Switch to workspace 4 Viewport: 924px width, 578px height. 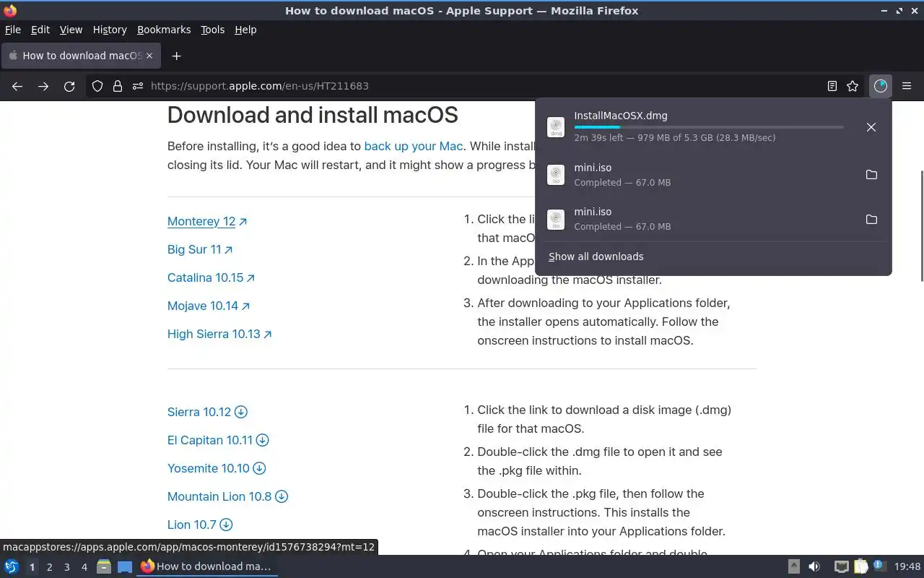coord(84,567)
